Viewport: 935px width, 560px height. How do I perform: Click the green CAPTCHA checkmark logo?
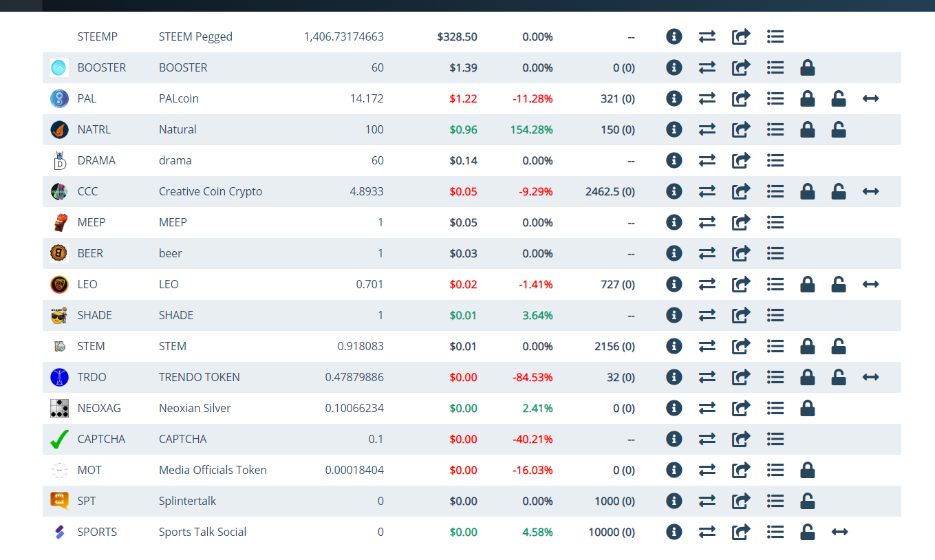tap(59, 439)
